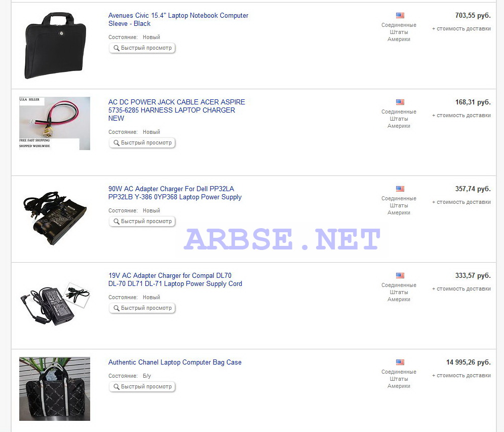Open the 90W AC Adapter Charger For Dell listing
This screenshot has width=504, height=432.
[x=175, y=193]
